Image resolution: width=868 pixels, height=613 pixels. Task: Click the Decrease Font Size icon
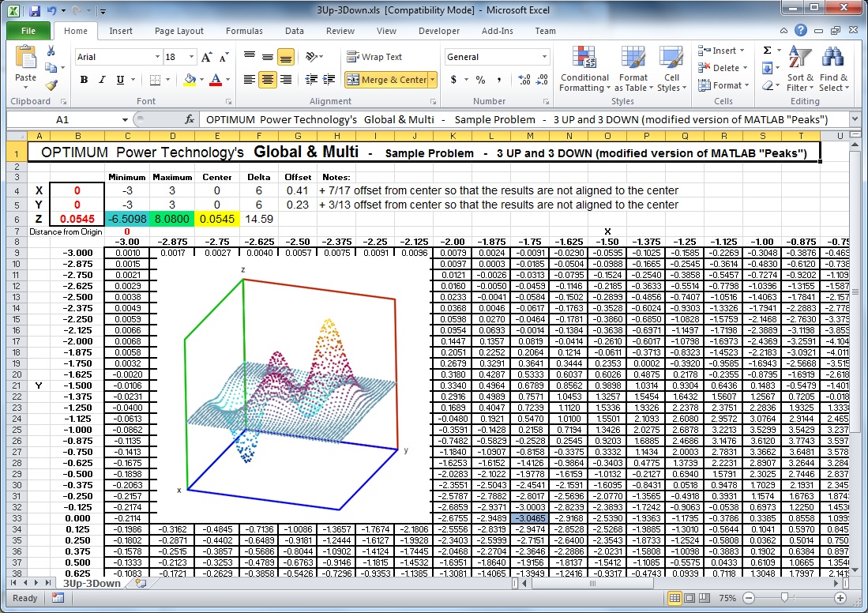(224, 57)
